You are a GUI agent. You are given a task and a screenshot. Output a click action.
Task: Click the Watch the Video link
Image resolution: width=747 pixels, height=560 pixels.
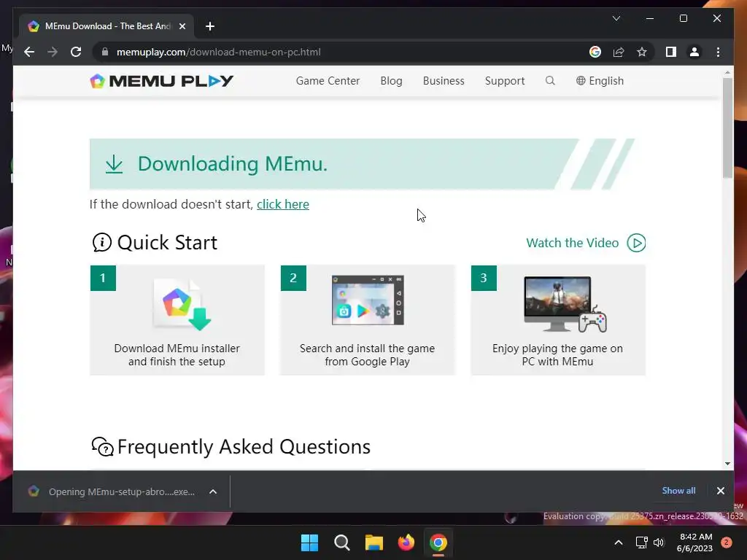(x=572, y=243)
